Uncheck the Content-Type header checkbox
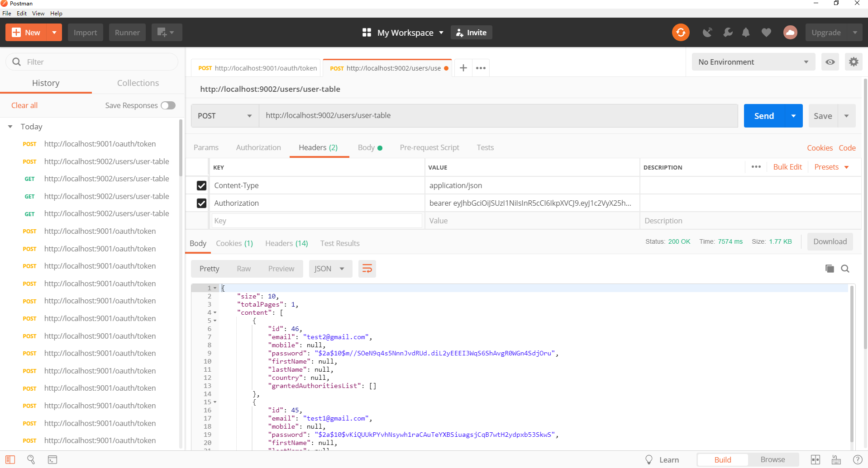 [201, 185]
